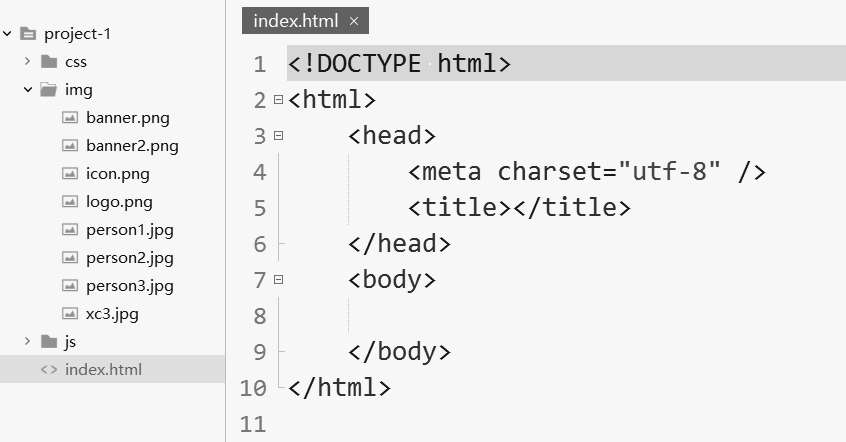
Task: Collapse the body tag fold marker
Action: [278, 280]
